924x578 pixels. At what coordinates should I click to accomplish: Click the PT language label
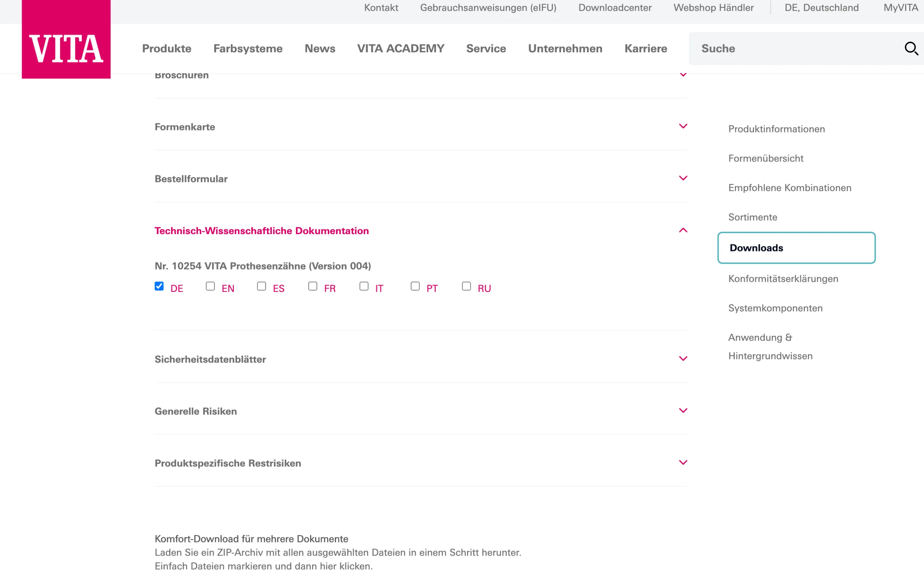(432, 289)
